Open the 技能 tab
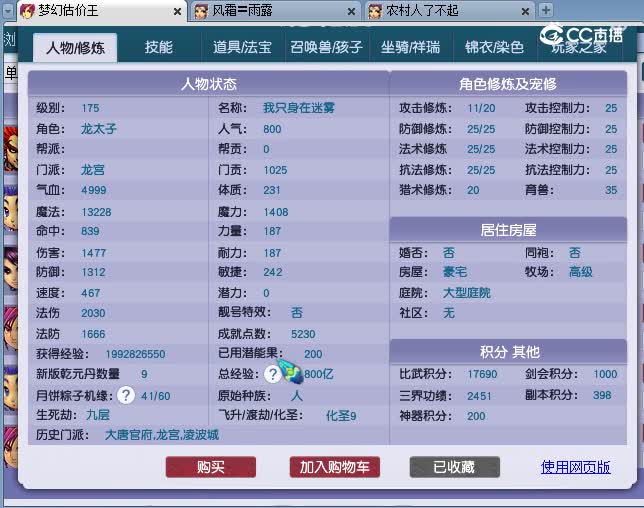Viewport: 644px width, 508px height. [159, 48]
